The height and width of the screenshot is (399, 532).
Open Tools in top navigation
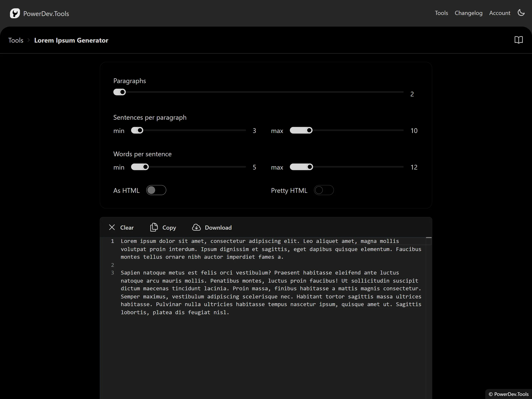point(441,13)
